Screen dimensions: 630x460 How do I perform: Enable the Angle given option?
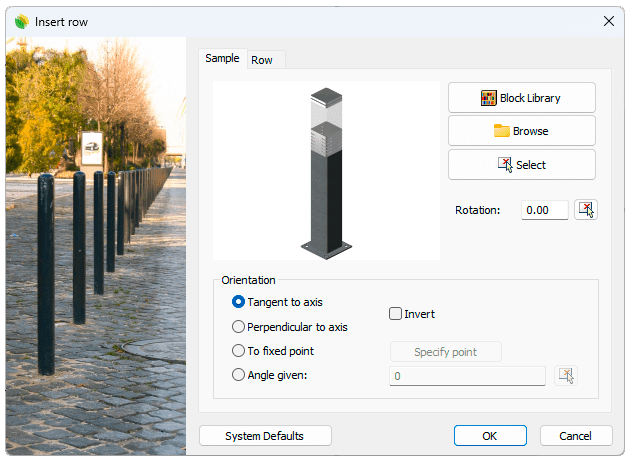(238, 376)
